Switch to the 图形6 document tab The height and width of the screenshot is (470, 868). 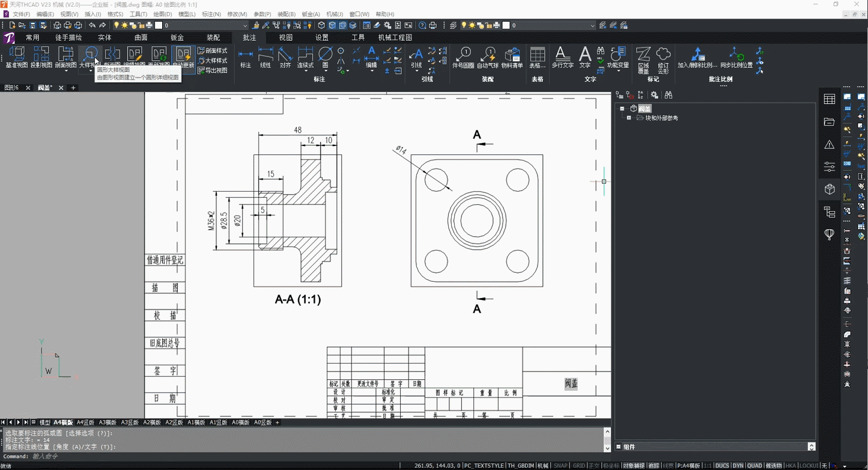tap(11, 88)
